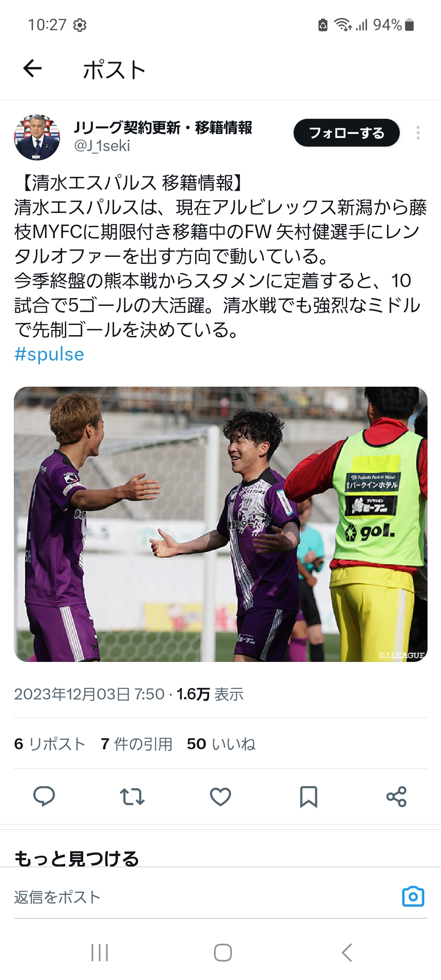Tap the フォローする follow button
The width and height of the screenshot is (441, 980).
(346, 133)
